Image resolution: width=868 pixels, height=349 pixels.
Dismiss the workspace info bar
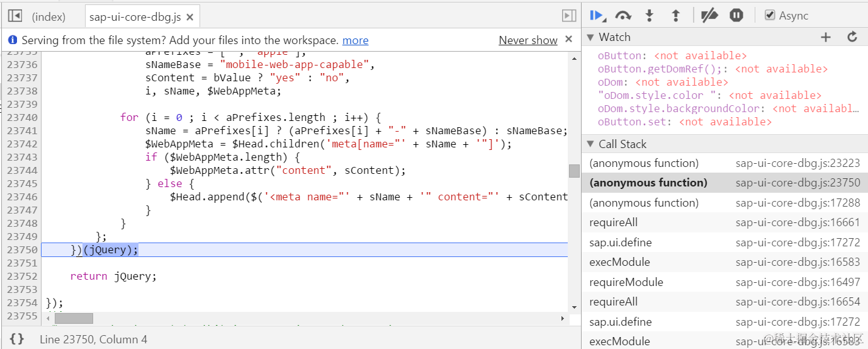pos(568,39)
